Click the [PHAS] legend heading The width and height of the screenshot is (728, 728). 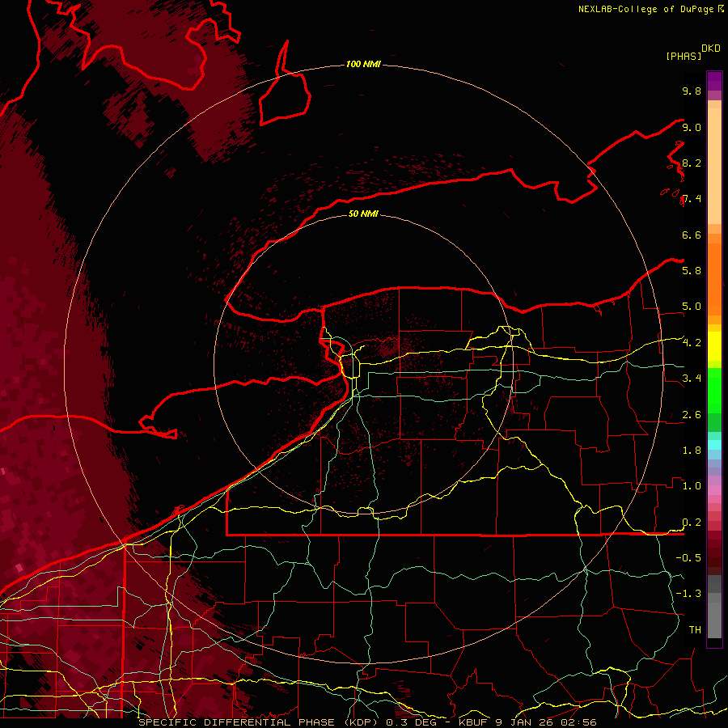(x=684, y=56)
